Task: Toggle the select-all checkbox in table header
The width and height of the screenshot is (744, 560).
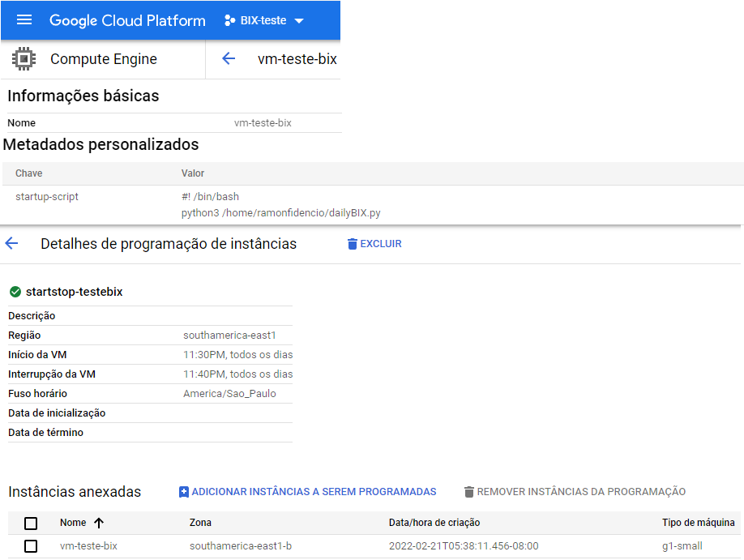Action: tap(31, 524)
